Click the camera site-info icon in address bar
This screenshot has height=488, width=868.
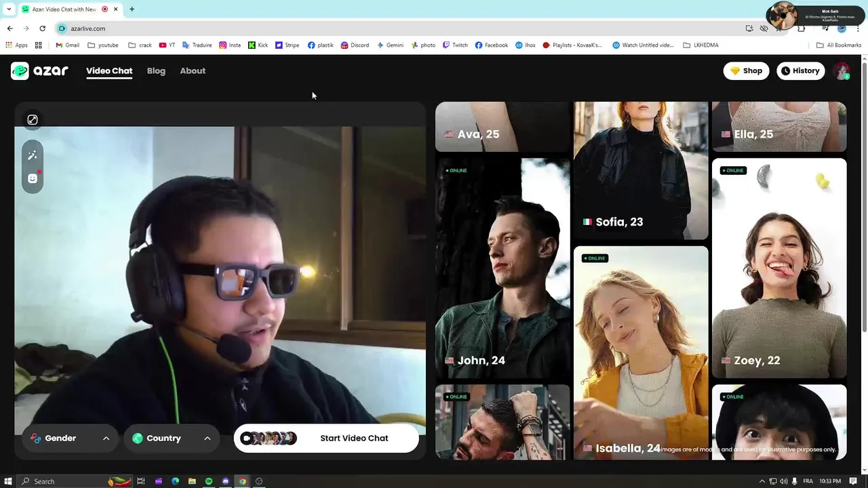point(62,28)
